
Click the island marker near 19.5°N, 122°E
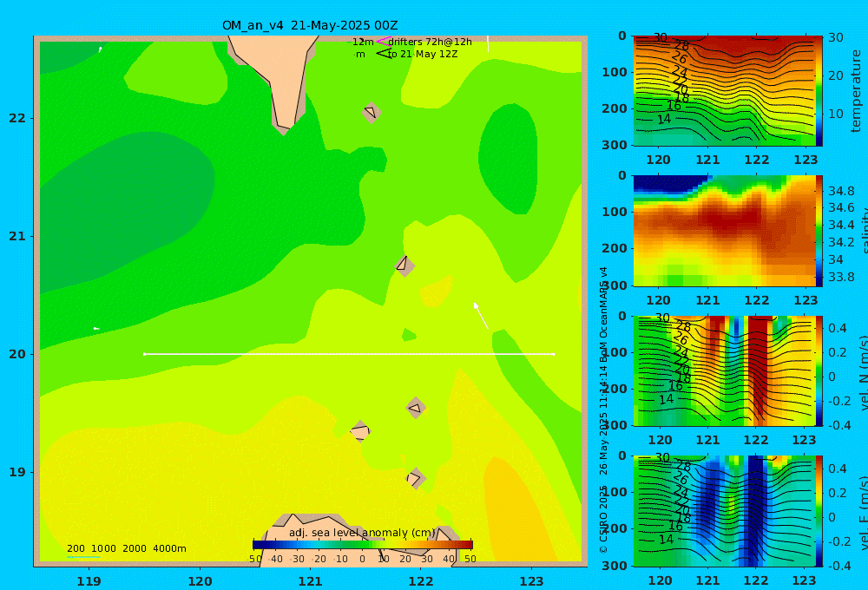(416, 409)
